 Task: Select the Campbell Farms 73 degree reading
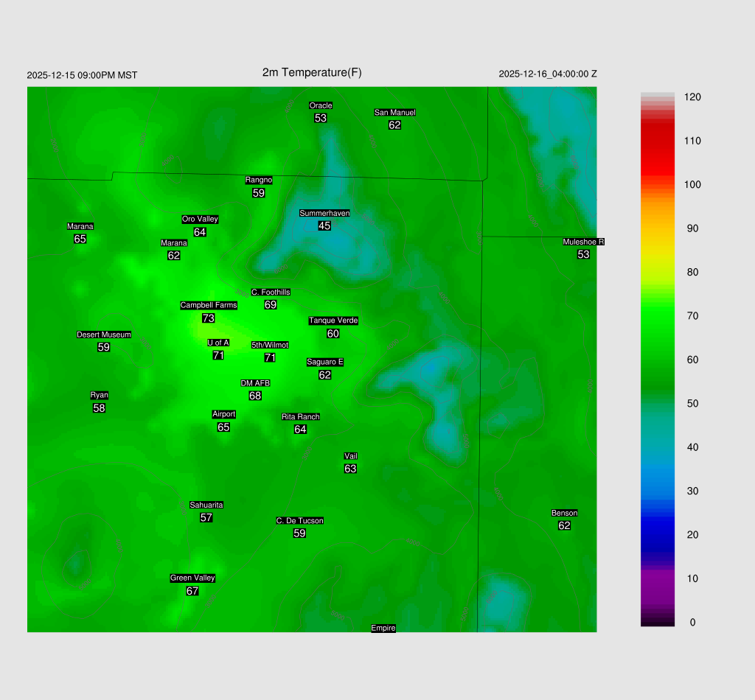[x=208, y=318]
